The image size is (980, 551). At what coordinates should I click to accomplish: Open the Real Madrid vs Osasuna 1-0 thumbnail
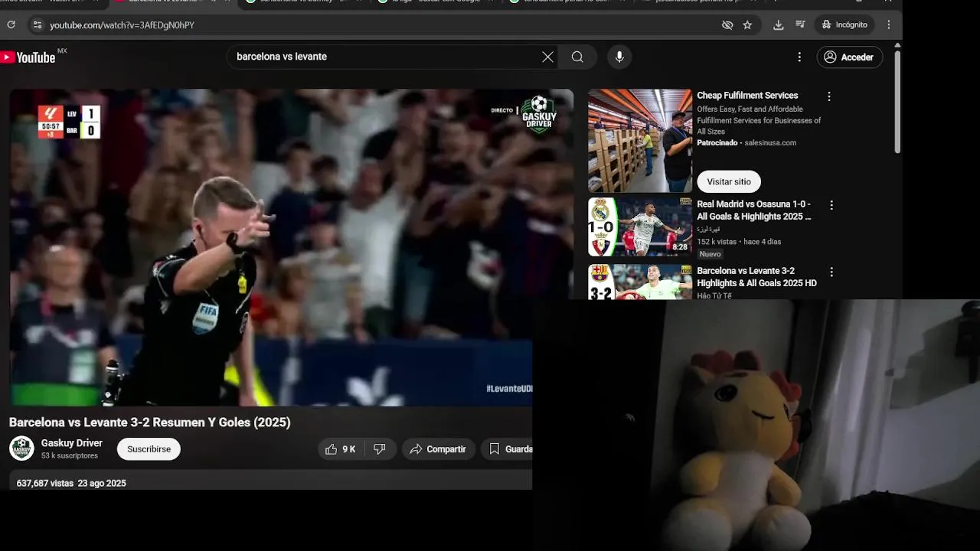pos(640,227)
